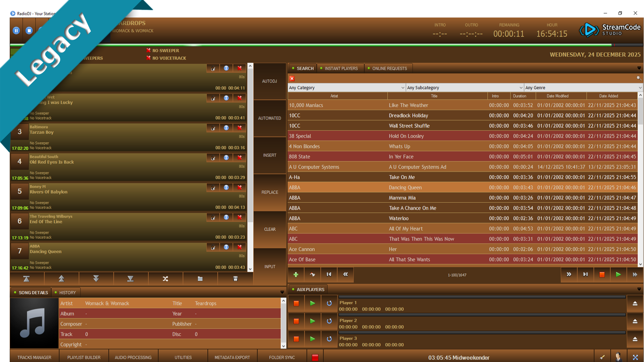Image resolution: width=644 pixels, height=362 pixels.
Task: Shuffle the playlist order
Action: coord(166,278)
